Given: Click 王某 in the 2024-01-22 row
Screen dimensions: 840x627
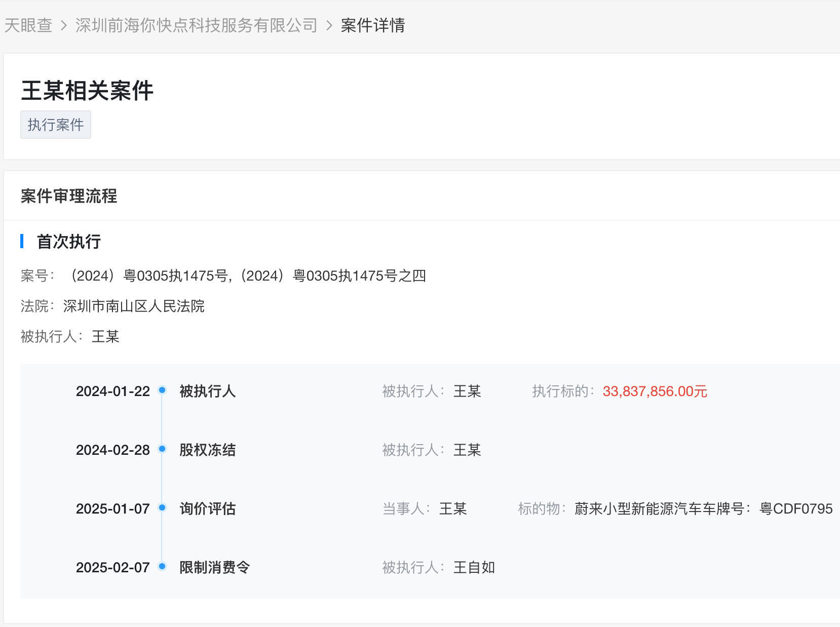Looking at the screenshot, I should point(467,391).
